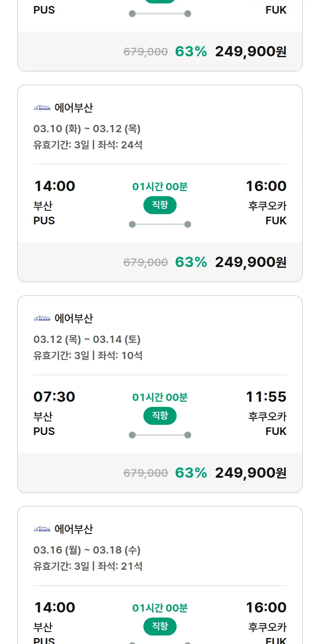Choose the 249,900원 price in the topmost card

pos(250,52)
